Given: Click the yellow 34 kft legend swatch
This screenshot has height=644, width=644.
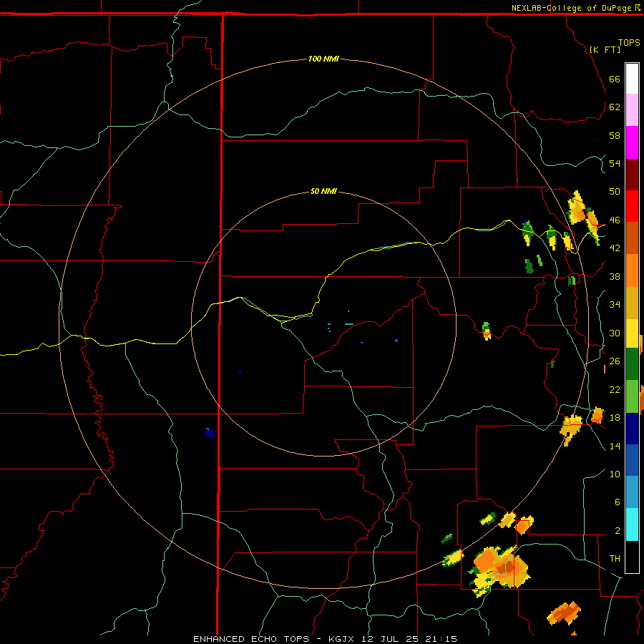Looking at the screenshot, I should click(x=632, y=333).
